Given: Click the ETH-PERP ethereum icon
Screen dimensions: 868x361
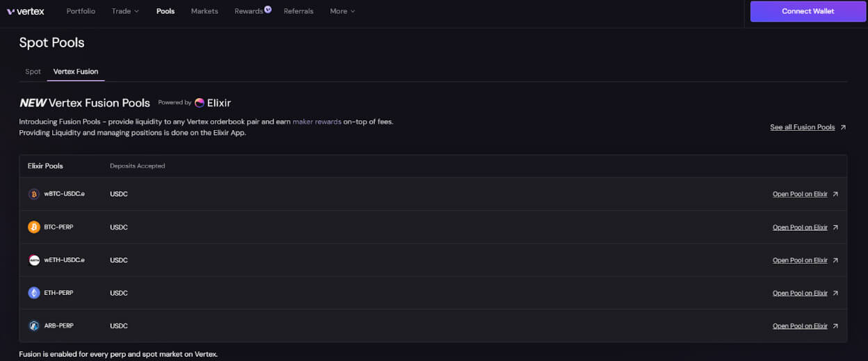Looking at the screenshot, I should pos(33,293).
